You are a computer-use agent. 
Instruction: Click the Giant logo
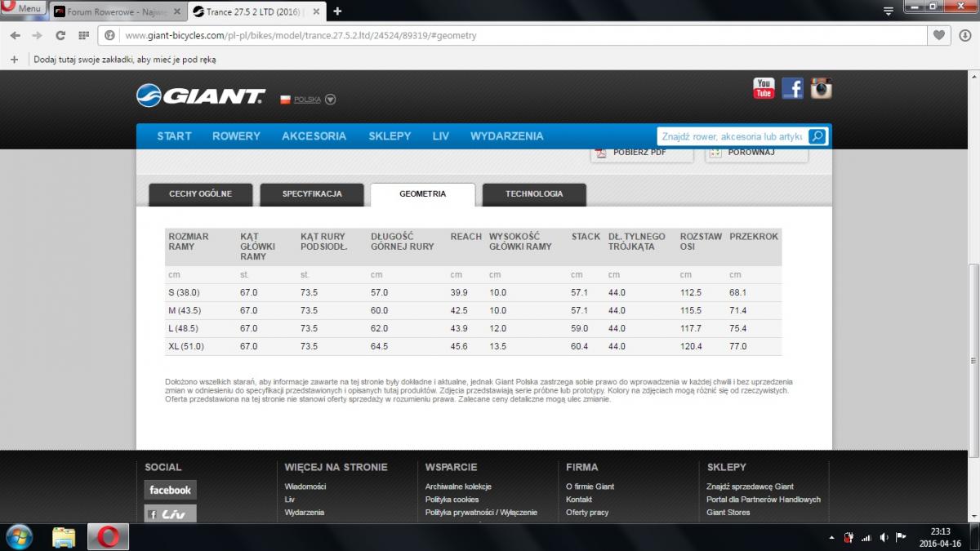[201, 96]
